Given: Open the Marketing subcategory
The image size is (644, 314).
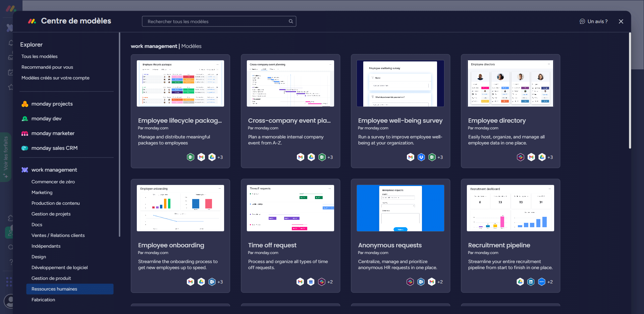Looking at the screenshot, I should tap(42, 192).
